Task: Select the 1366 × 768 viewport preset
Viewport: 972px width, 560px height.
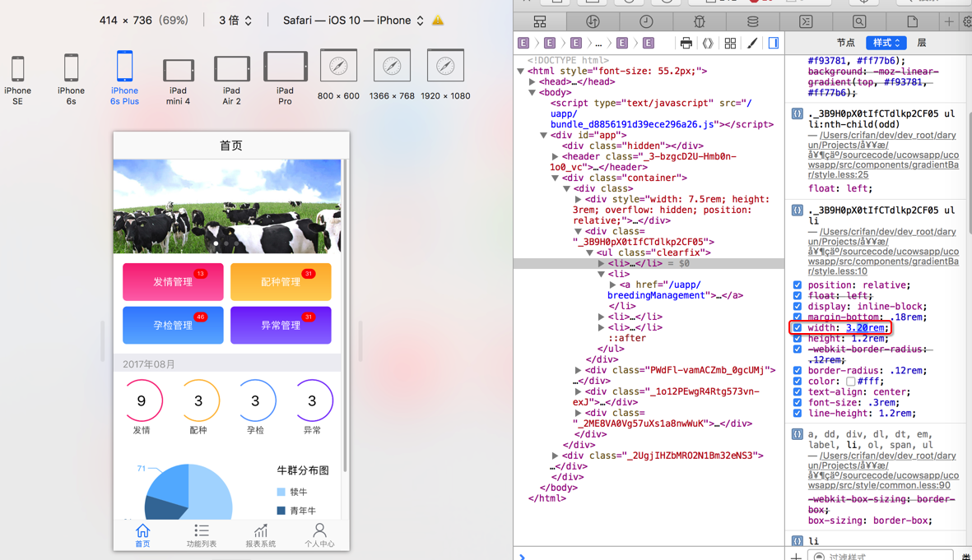Action: [x=392, y=75]
